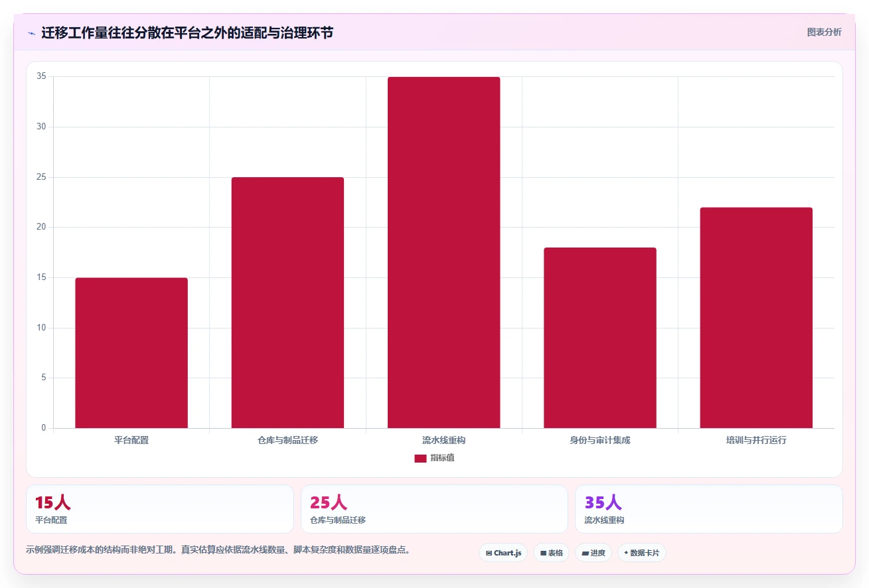Click the 图表分析 label in header
The image size is (869, 588).
(824, 32)
